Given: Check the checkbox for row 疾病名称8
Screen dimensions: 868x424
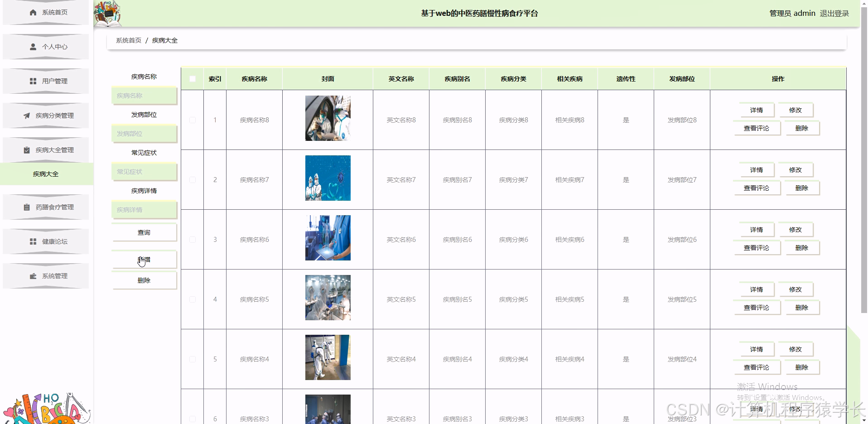Looking at the screenshot, I should (x=192, y=120).
